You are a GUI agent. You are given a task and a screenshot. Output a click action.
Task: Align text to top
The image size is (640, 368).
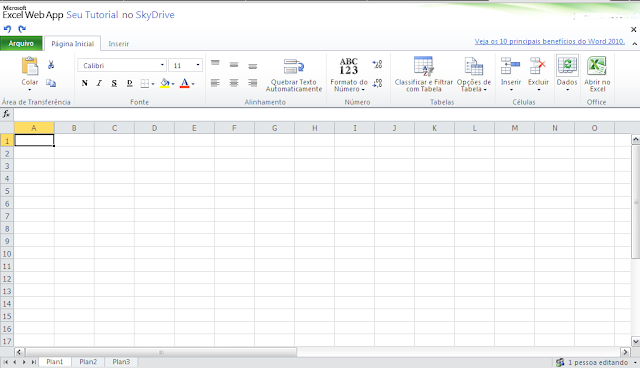point(215,64)
